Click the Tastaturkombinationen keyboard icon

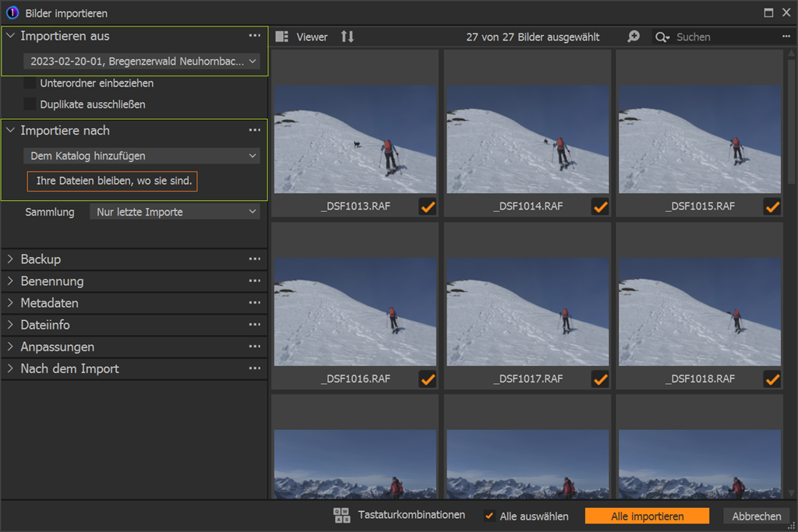[x=341, y=516]
